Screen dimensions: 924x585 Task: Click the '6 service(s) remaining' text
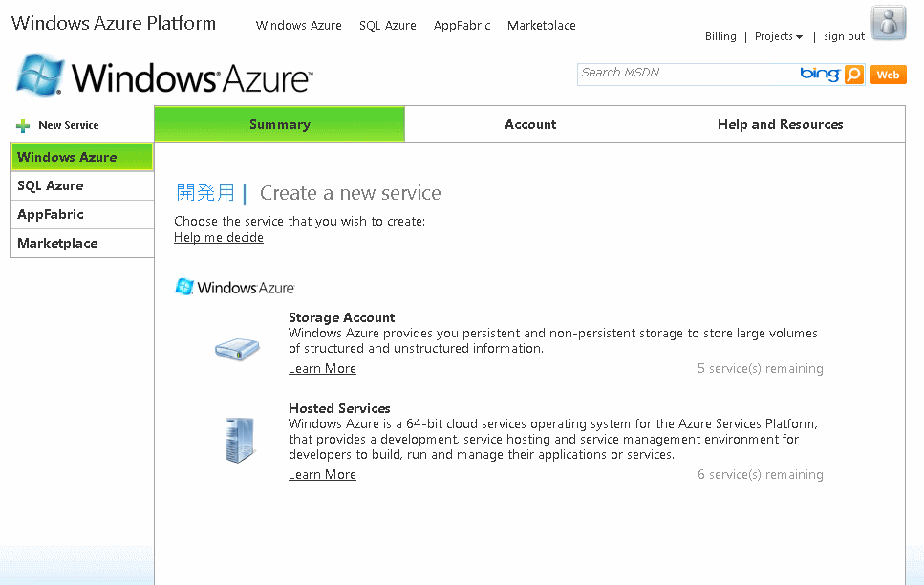(761, 475)
